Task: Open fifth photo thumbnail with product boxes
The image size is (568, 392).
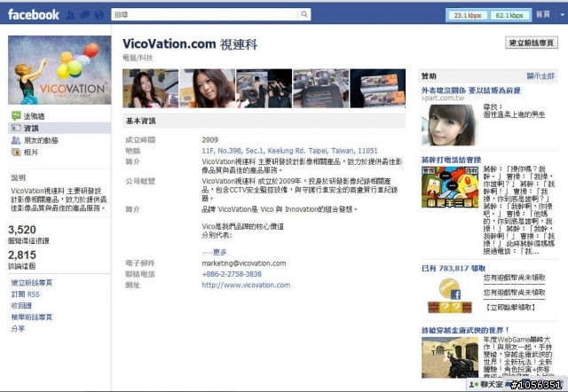Action: pyautogui.click(x=377, y=89)
